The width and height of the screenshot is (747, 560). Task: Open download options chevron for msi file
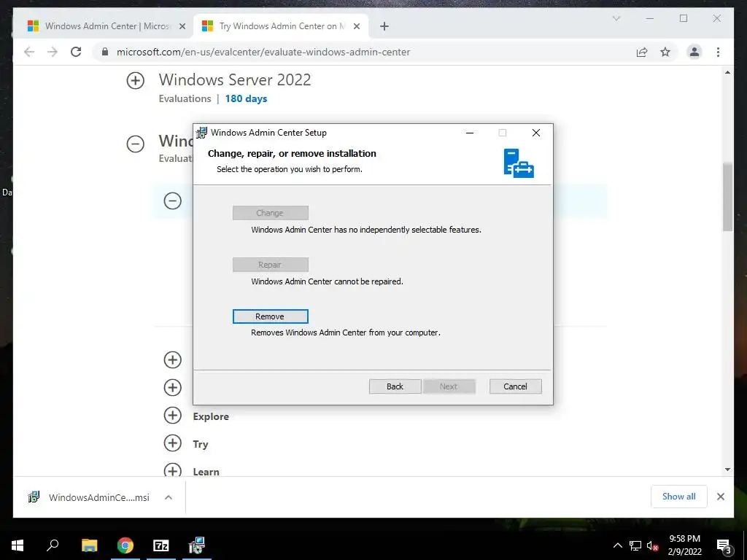click(x=169, y=497)
